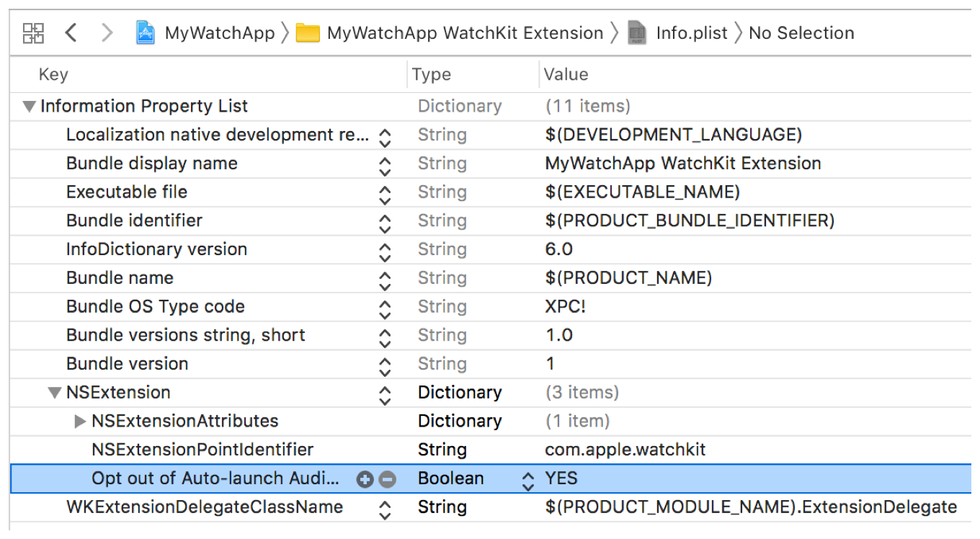The height and width of the screenshot is (539, 980).
Task: Open key stepper for Bundle identifier
Action: [385, 221]
